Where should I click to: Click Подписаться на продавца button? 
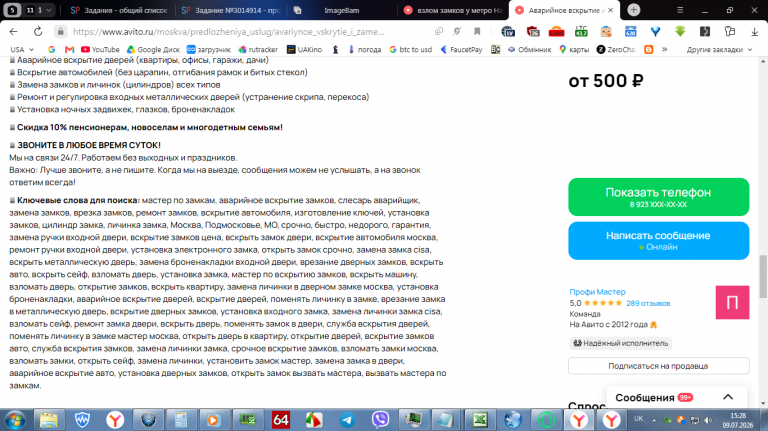[x=658, y=366]
